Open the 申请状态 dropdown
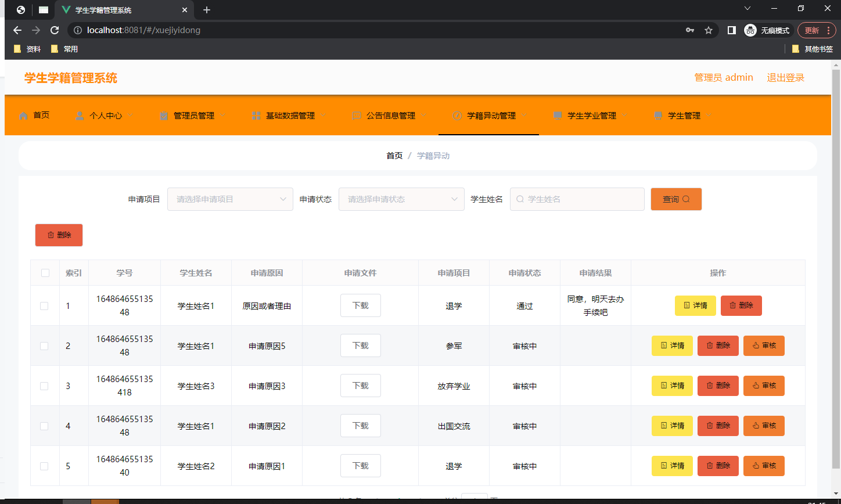Viewport: 841px width, 504px height. (x=401, y=199)
